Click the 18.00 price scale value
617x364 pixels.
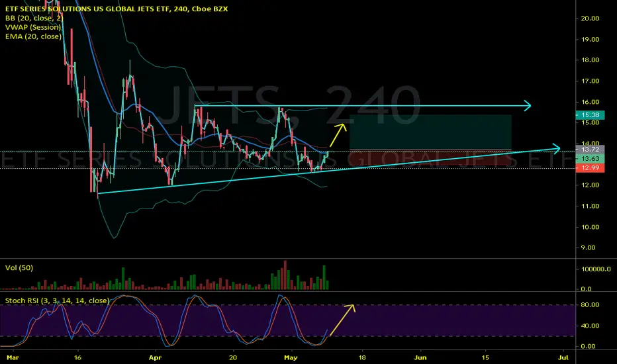point(591,60)
